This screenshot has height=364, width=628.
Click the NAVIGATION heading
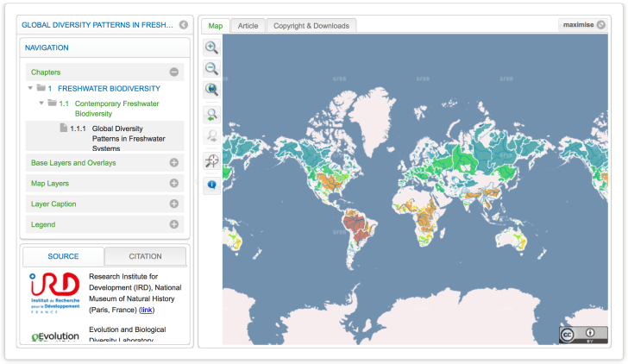(47, 47)
